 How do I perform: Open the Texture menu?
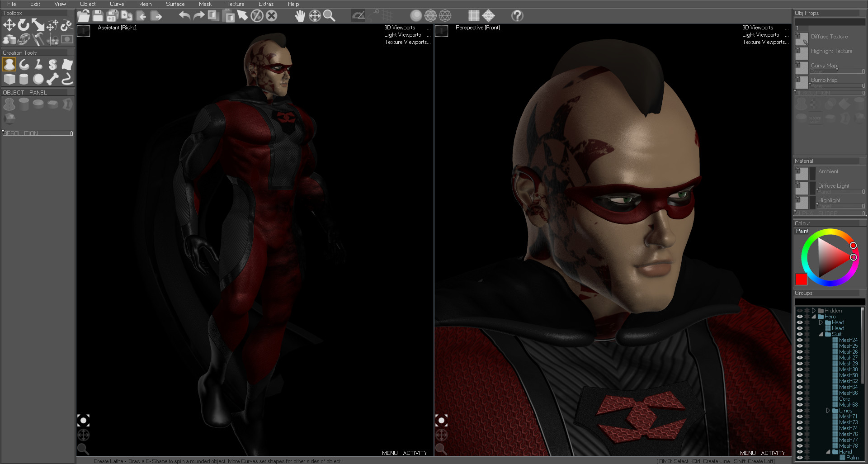[235, 4]
